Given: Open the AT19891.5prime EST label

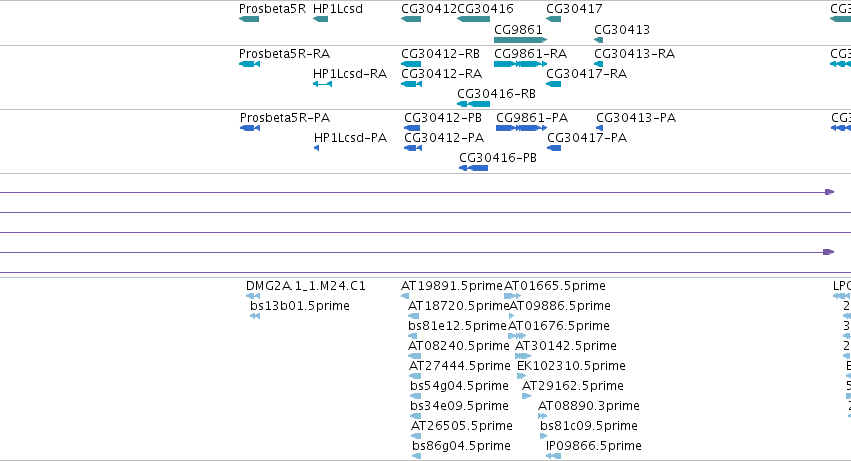Looking at the screenshot, I should 452,286.
